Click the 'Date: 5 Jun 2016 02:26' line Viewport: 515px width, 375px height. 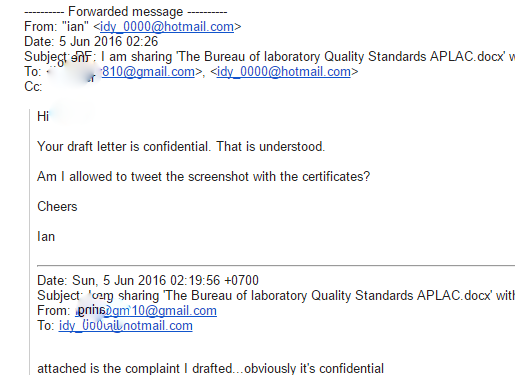91,42
